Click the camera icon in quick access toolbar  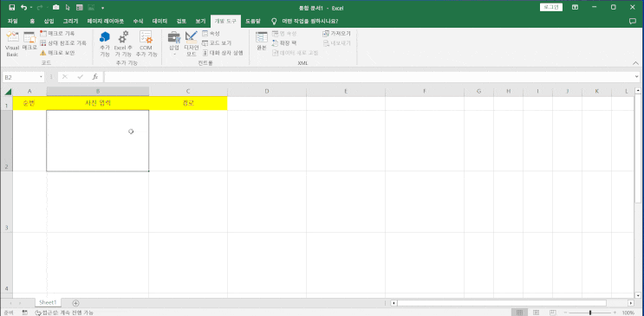[x=56, y=8]
